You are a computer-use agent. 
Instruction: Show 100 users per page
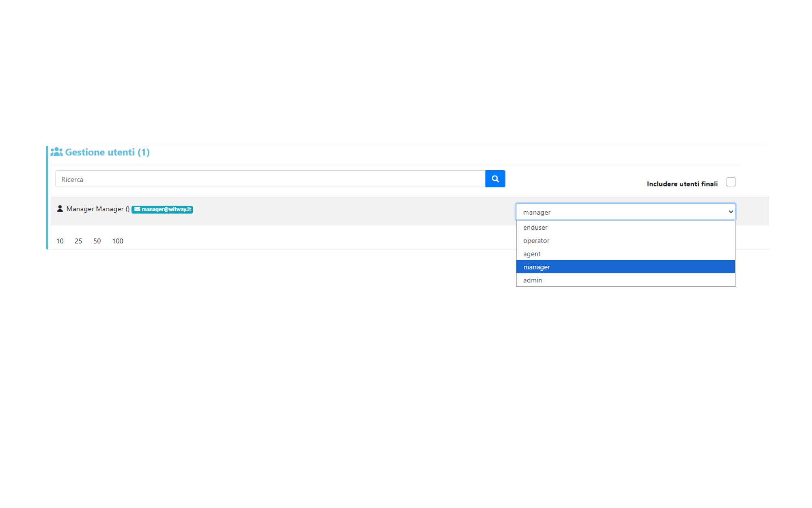[118, 241]
